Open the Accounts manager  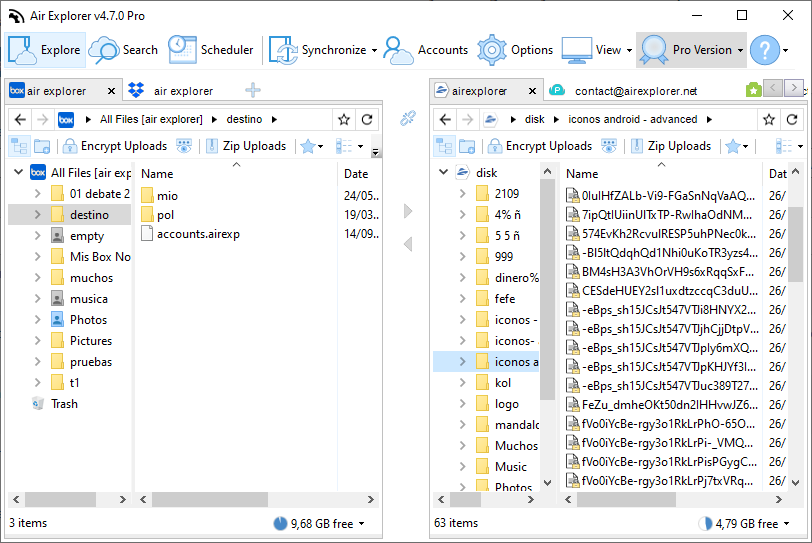[426, 50]
